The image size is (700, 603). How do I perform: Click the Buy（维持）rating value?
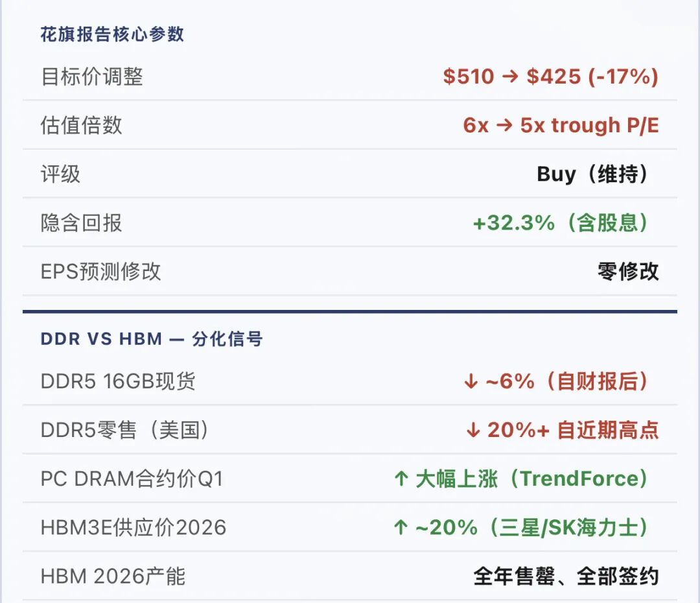click(593, 174)
